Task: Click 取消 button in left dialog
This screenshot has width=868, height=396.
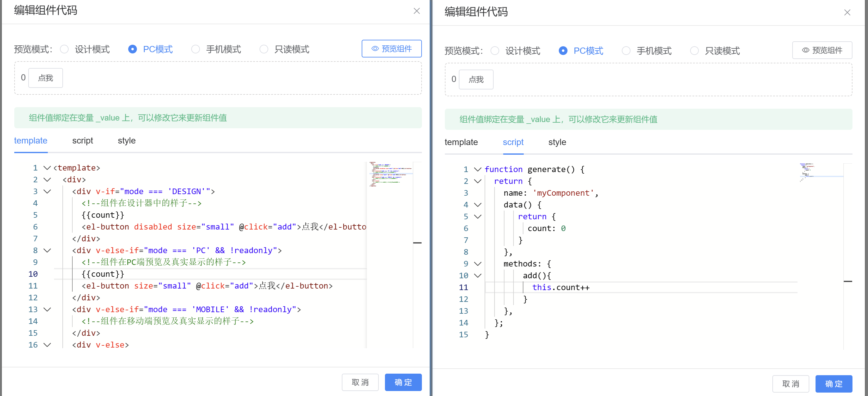Action: point(360,382)
